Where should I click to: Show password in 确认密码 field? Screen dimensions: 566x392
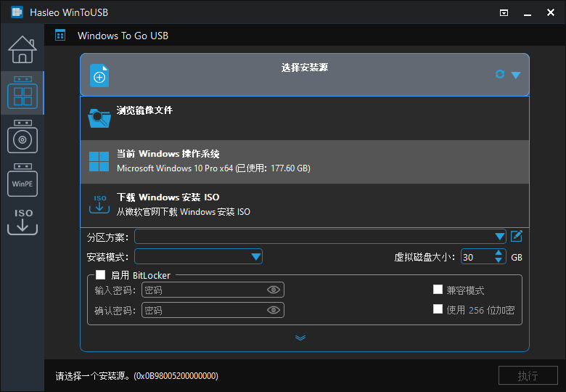(274, 310)
